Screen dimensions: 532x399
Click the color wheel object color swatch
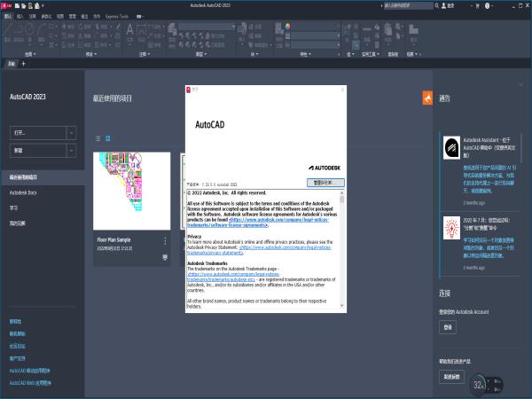(x=287, y=26)
